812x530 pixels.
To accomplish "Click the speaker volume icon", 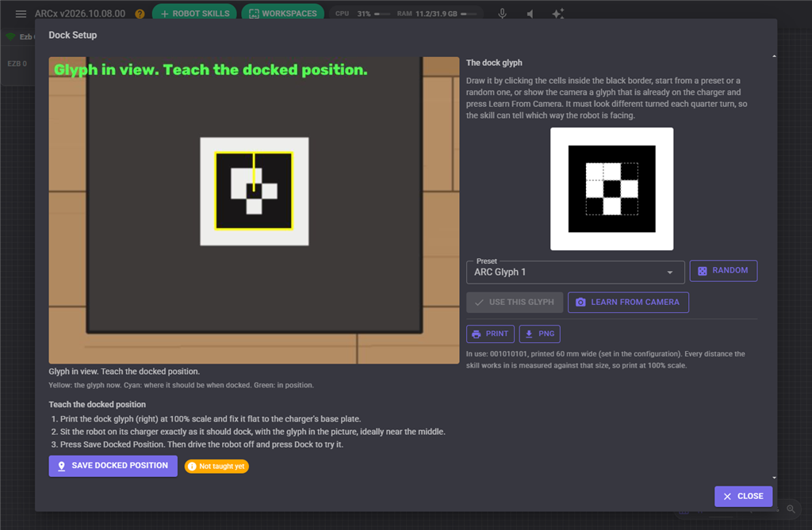I will click(x=530, y=14).
